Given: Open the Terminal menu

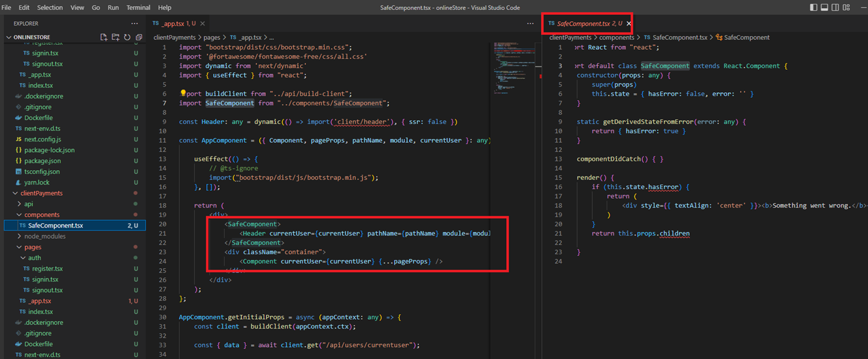Looking at the screenshot, I should pos(138,7).
